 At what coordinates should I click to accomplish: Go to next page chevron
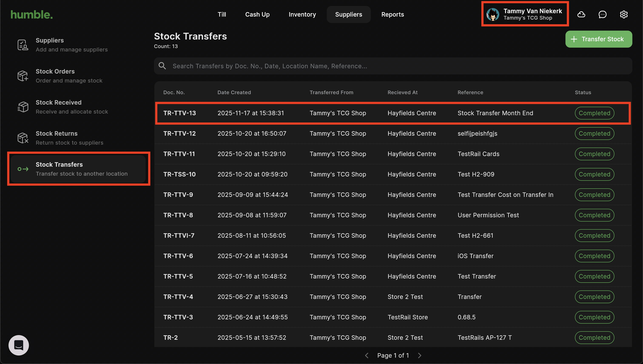(x=420, y=355)
